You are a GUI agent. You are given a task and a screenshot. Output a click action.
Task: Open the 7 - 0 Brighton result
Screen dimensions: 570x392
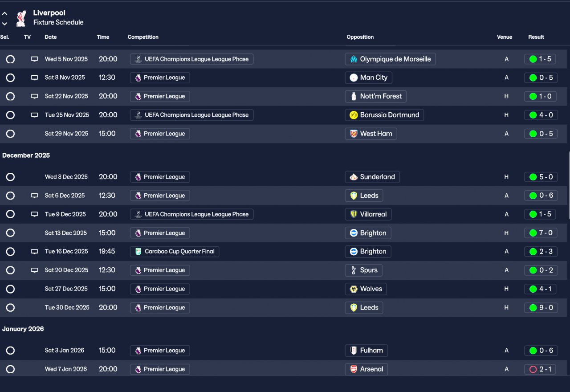[x=541, y=233]
